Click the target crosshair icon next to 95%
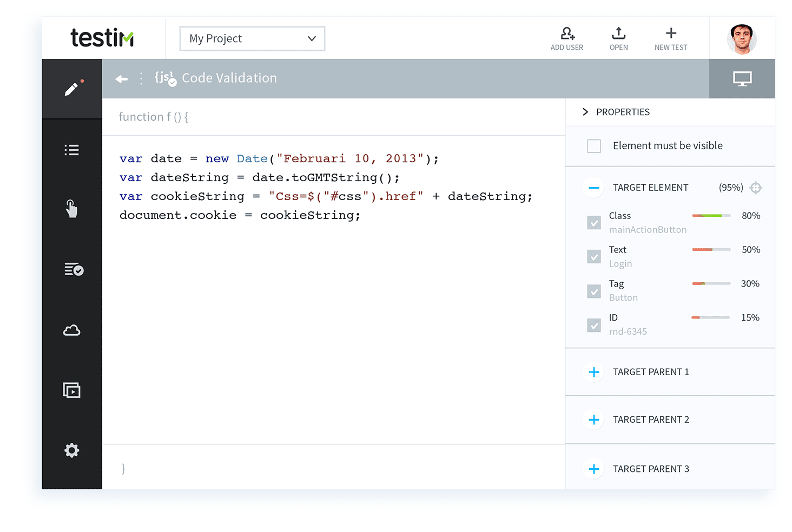 756,188
